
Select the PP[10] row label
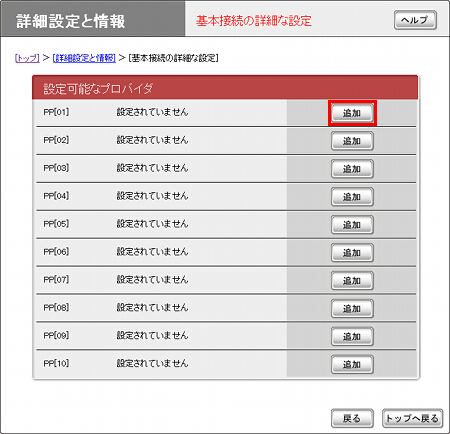pyautogui.click(x=56, y=363)
